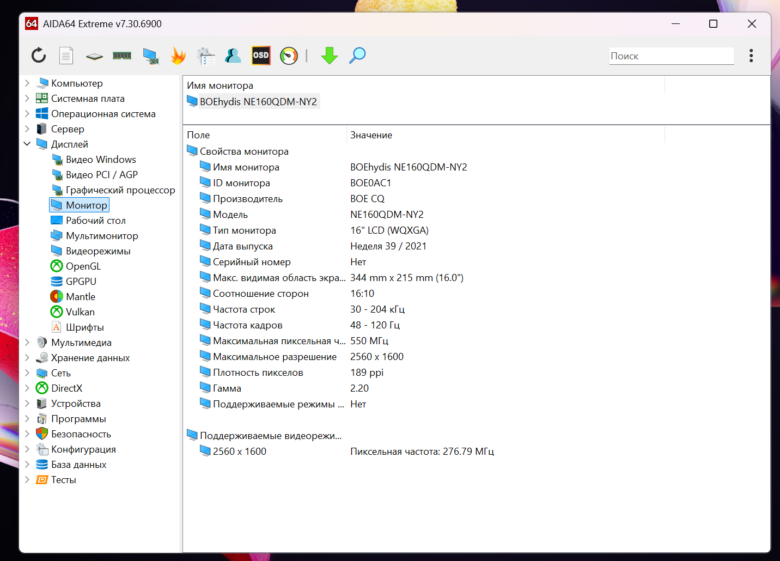Viewport: 780px width, 561px height.
Task: Click the green download arrow icon
Action: (x=329, y=55)
